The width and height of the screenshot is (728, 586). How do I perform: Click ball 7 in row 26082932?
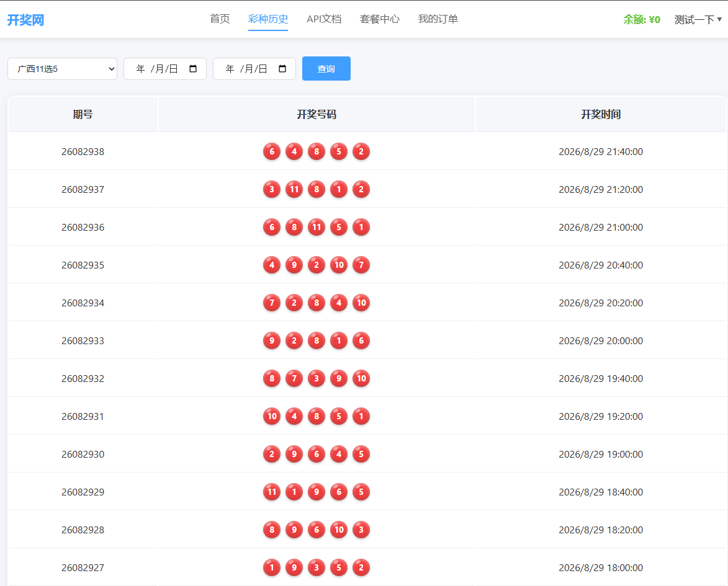(294, 378)
